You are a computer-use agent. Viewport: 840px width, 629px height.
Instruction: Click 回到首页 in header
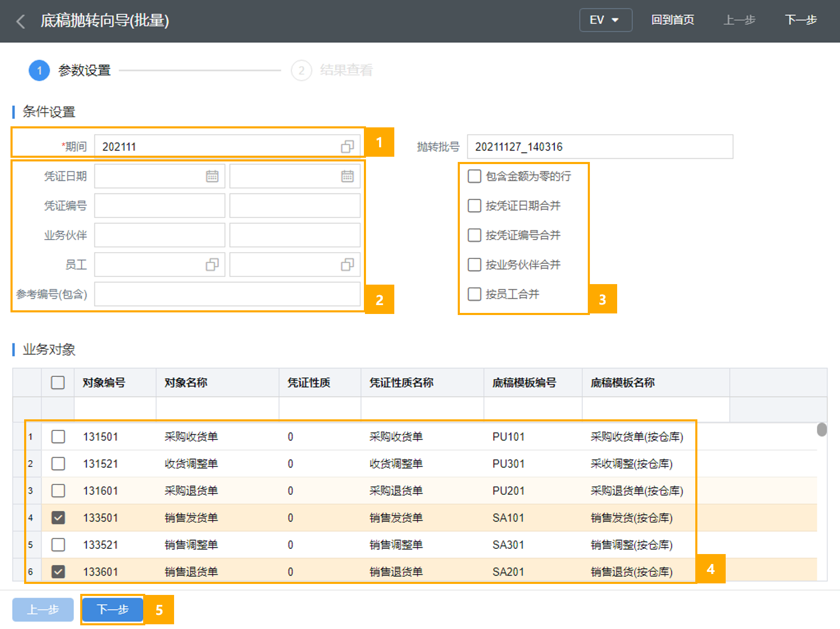(x=673, y=20)
